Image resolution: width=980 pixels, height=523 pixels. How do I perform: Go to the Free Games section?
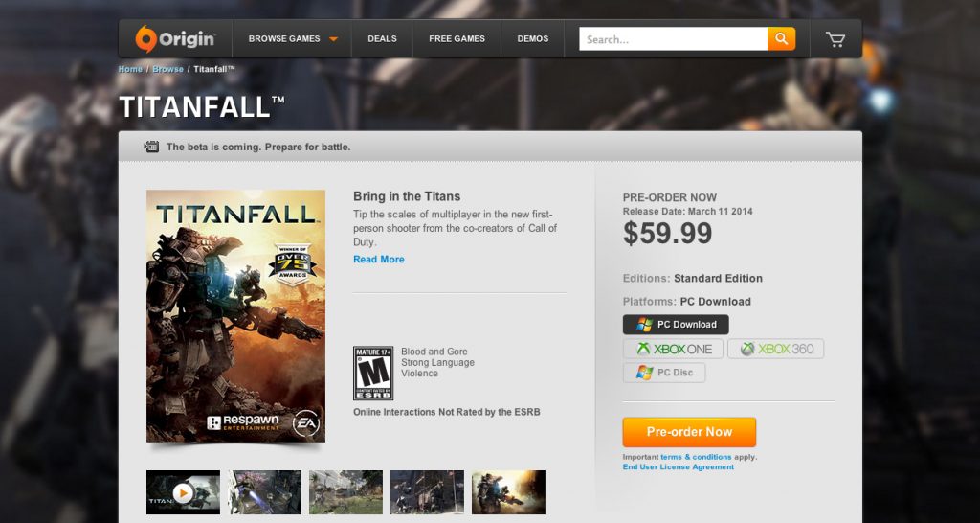point(457,39)
